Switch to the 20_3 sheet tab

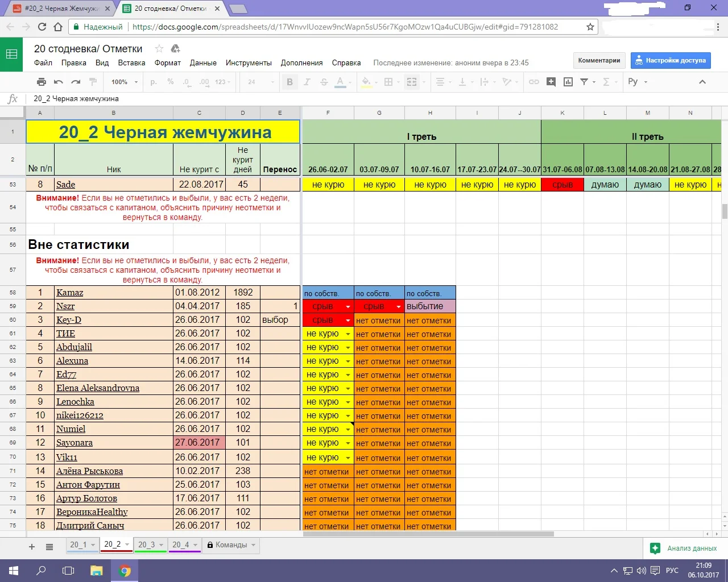tap(146, 544)
